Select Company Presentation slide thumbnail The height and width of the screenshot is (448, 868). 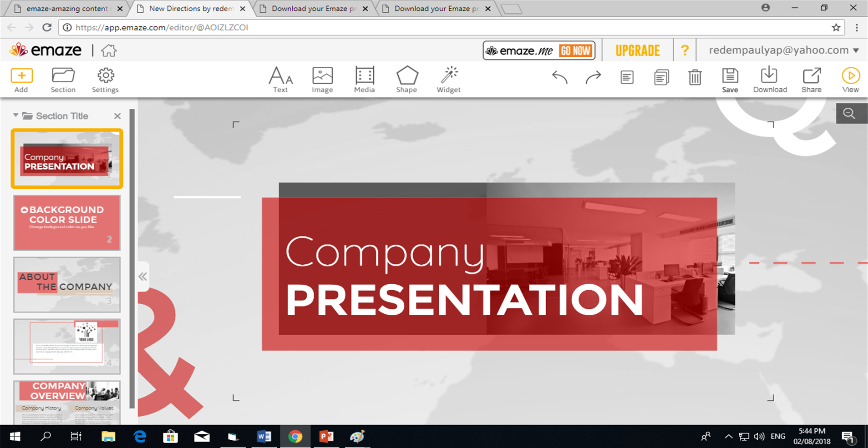point(67,159)
